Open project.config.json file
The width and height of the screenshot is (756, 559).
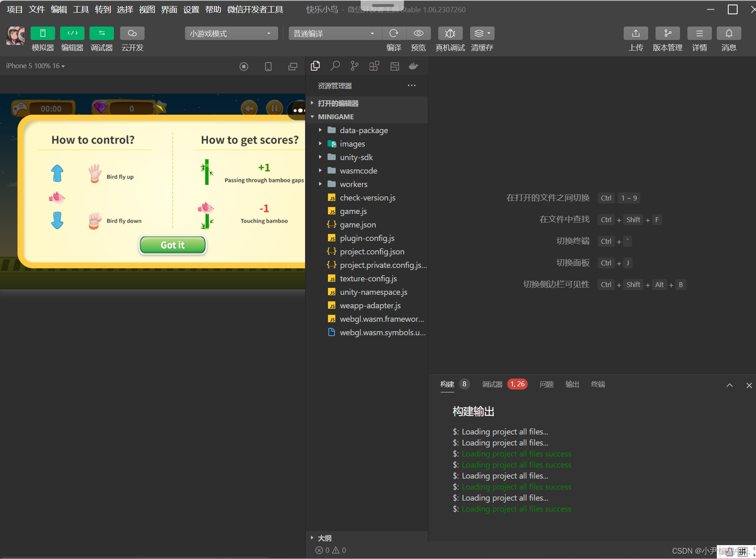pos(367,252)
